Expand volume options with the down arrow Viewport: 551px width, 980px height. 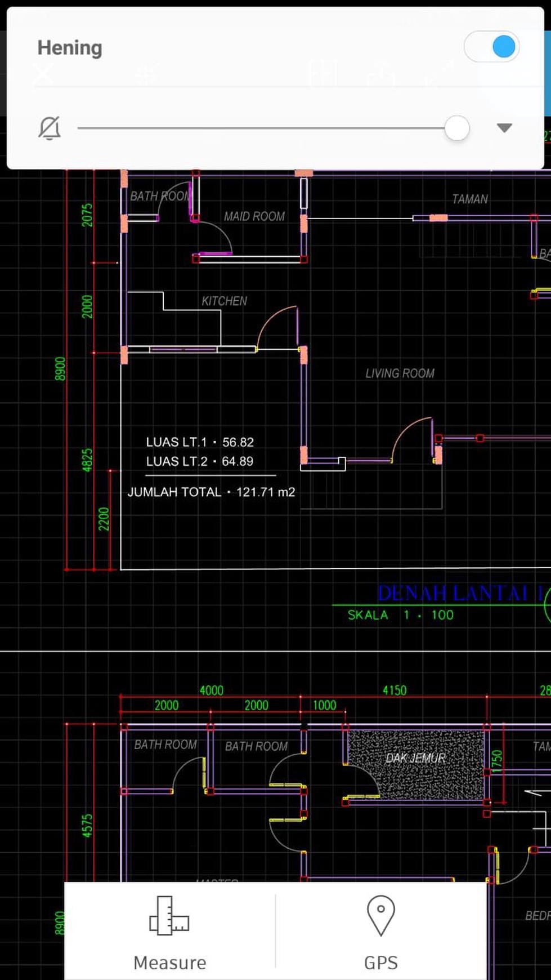[x=504, y=128]
